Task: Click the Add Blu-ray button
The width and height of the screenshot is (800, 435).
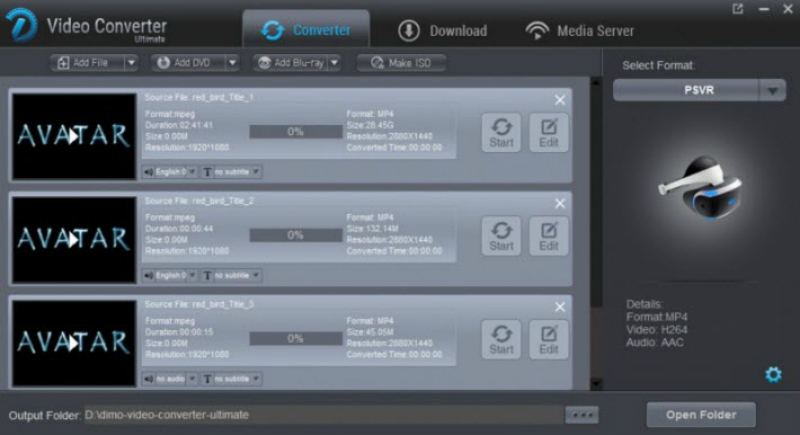Action: pyautogui.click(x=290, y=63)
